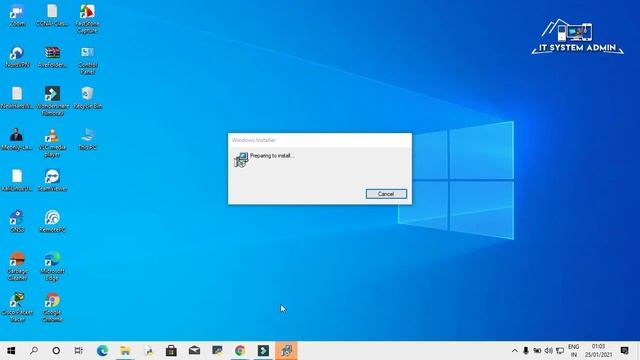Open the Garbage Cleaner shortcut
The image size is (640, 360).
pyautogui.click(x=17, y=266)
